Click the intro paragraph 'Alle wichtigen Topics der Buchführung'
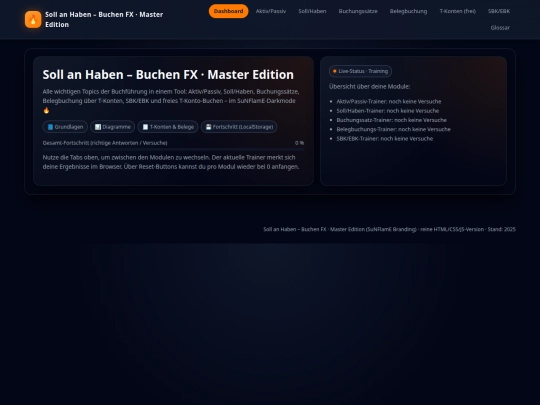The width and height of the screenshot is (540, 405). (171, 101)
